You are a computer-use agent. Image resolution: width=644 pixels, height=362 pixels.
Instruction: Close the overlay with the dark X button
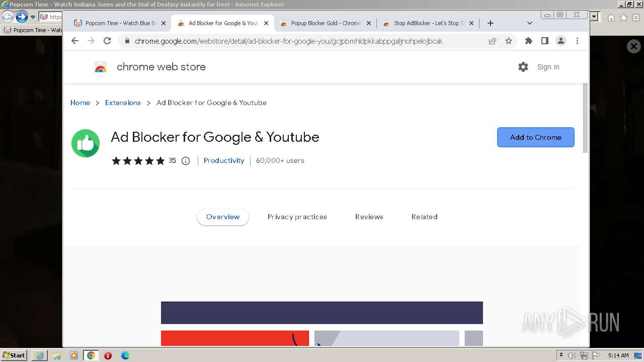pos(633,47)
